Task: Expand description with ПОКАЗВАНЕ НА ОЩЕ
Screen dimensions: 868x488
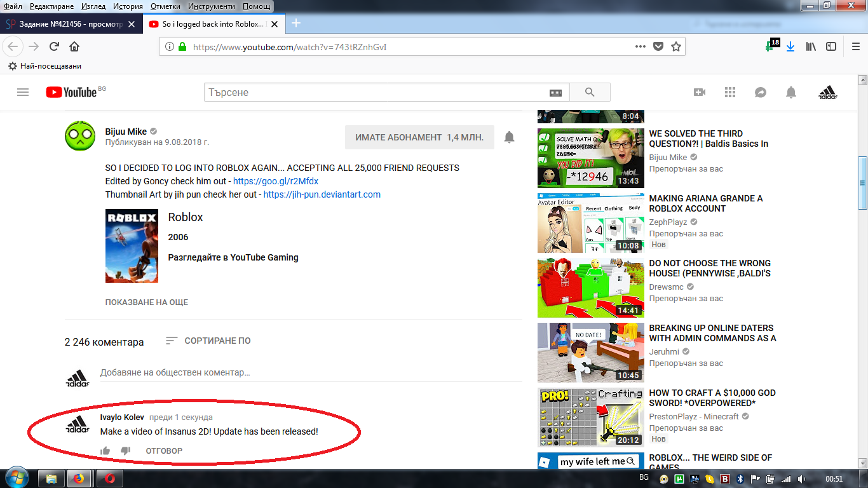Action: click(x=147, y=302)
